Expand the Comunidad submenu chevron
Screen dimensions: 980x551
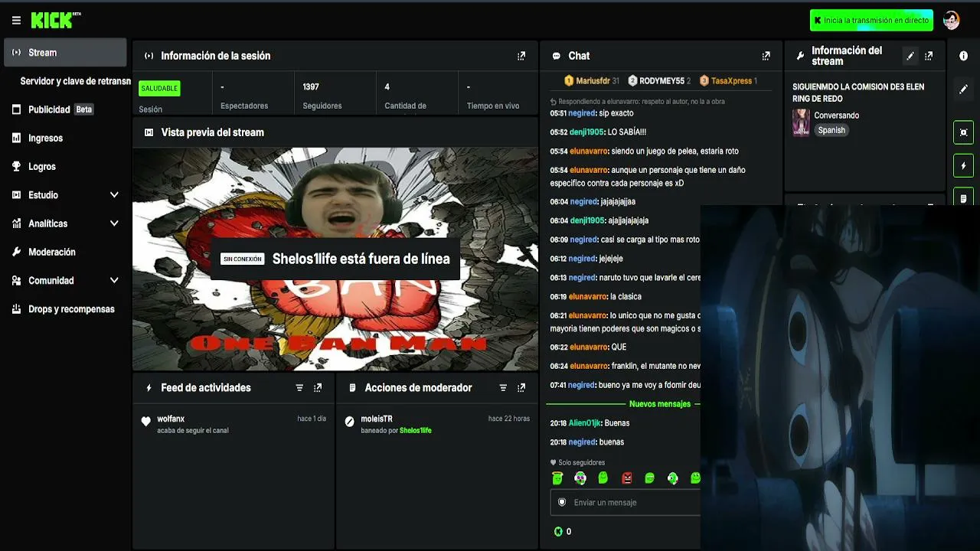click(114, 281)
